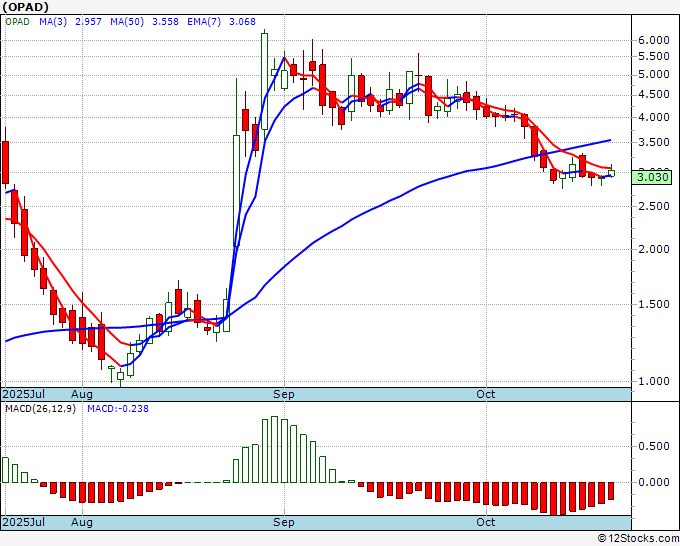The image size is (680, 546).
Task: Click the 4.500 price axis label
Action: pyautogui.click(x=654, y=95)
